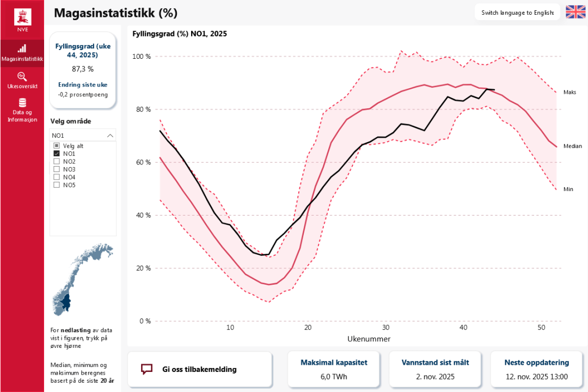Toggle the Velg alt checkbox
588x392 pixels.
(x=57, y=146)
